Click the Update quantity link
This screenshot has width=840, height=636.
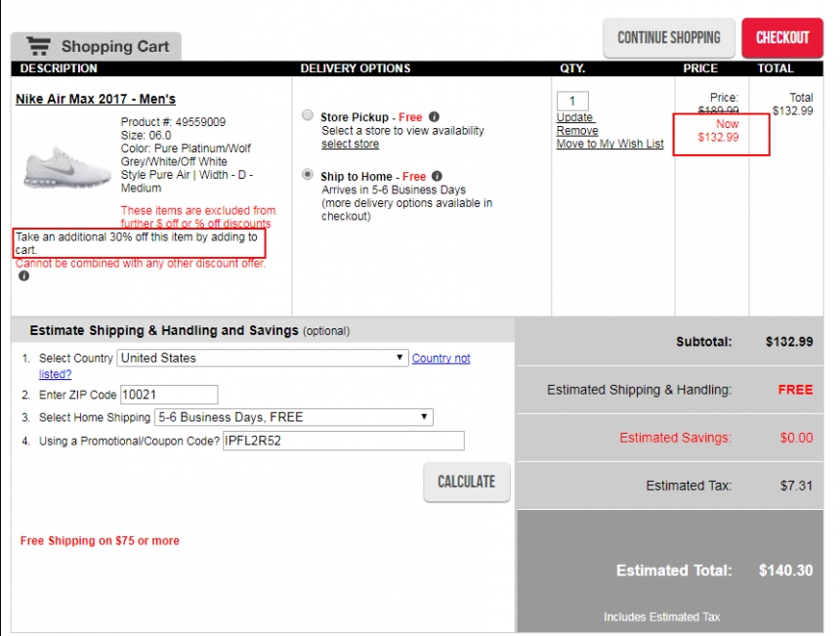[574, 118]
